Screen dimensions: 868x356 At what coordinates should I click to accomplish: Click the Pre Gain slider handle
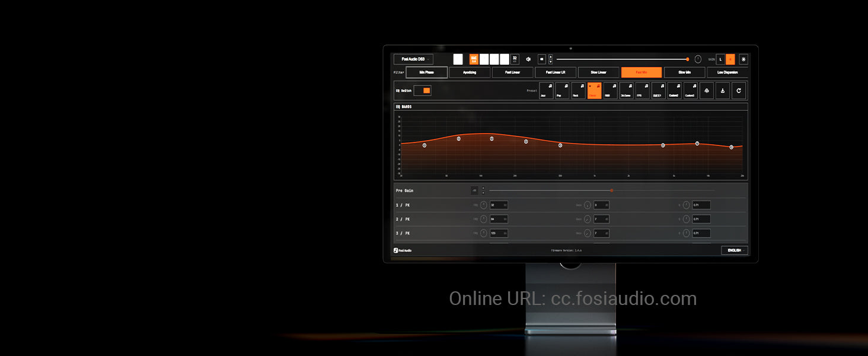pyautogui.click(x=611, y=190)
